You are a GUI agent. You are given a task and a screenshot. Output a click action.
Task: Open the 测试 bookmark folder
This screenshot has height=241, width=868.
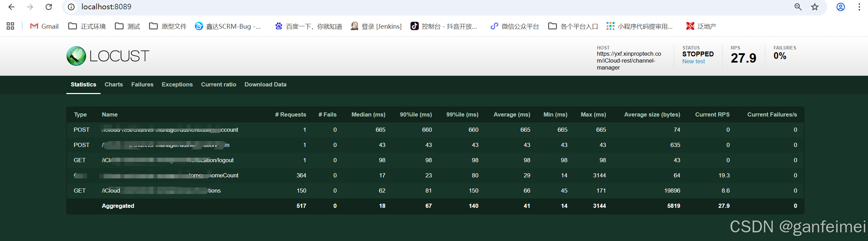point(128,26)
